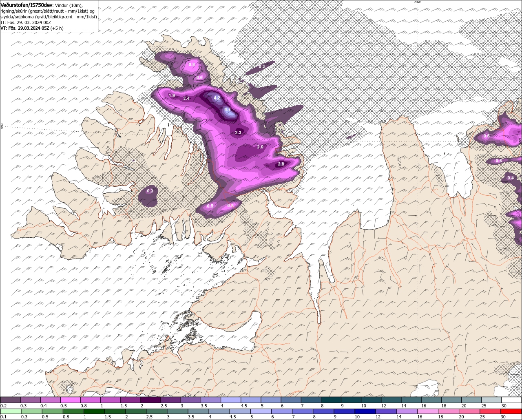
Task: Pick the darkest purple 2 snow legend swatch
Action: 150,400
